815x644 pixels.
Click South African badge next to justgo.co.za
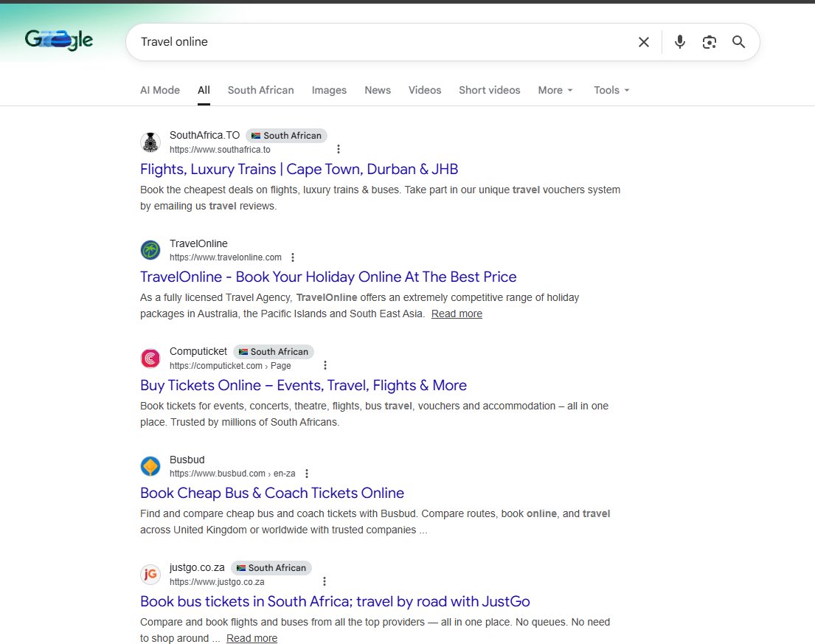coord(271,568)
